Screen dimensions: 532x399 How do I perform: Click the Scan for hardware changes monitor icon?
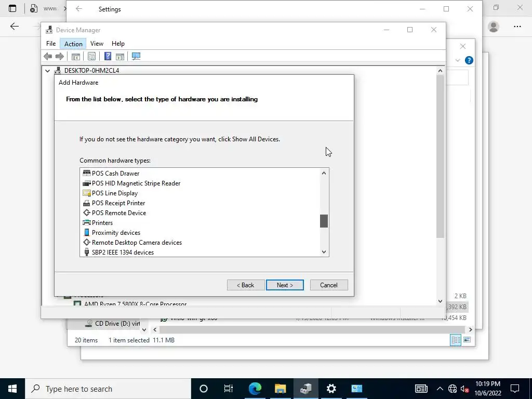pyautogui.click(x=136, y=56)
